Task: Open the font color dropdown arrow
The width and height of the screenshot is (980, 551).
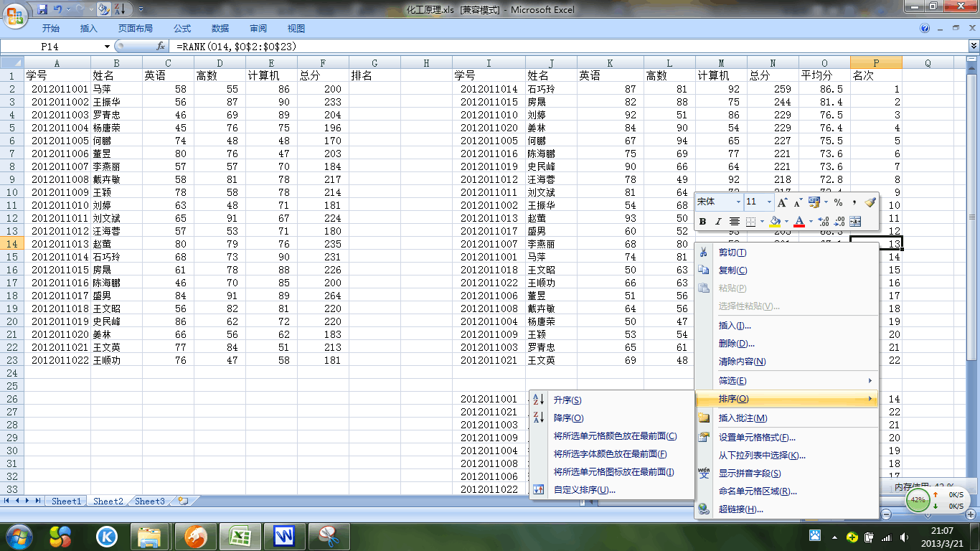Action: pyautogui.click(x=811, y=222)
